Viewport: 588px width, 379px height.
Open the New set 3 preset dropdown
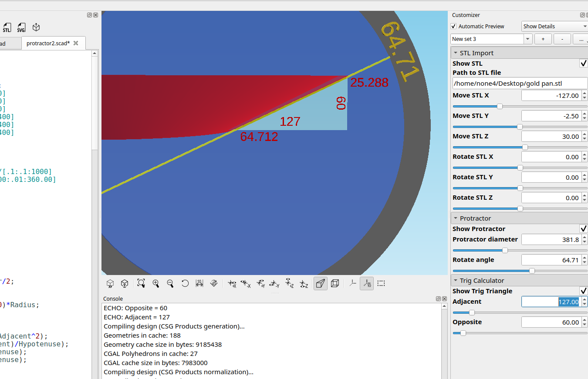tap(528, 39)
